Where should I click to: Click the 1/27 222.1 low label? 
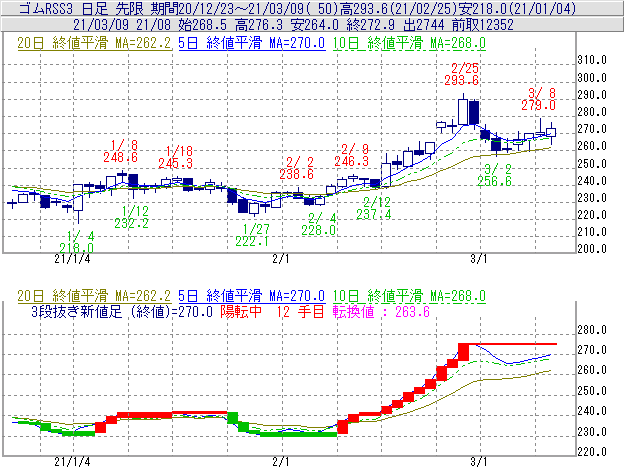pos(252,235)
